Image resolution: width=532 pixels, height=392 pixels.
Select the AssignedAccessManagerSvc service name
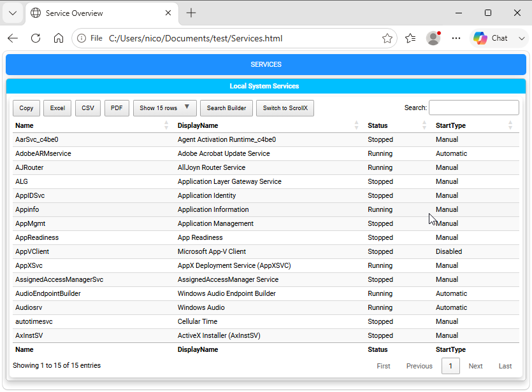click(59, 279)
